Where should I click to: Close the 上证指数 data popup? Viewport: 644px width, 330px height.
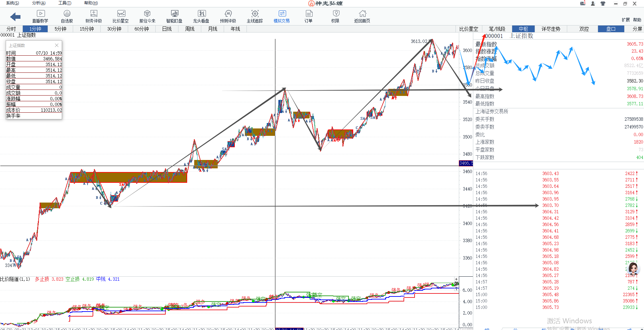pyautogui.click(x=57, y=45)
